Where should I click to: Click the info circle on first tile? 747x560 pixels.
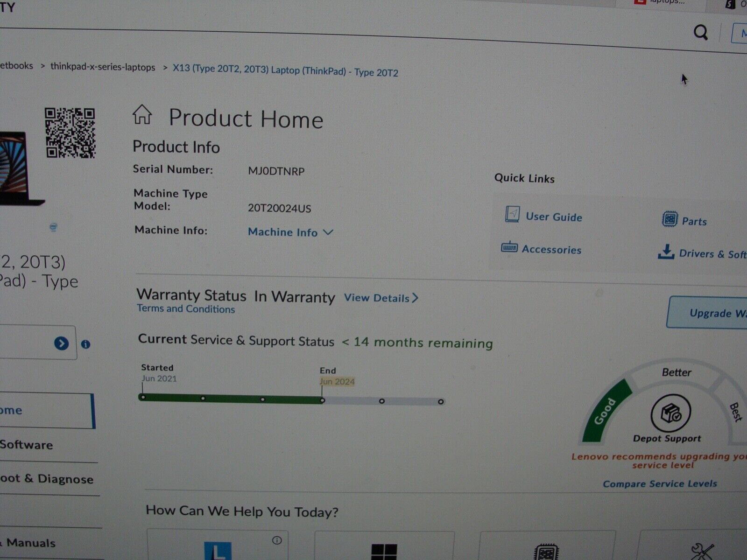click(x=277, y=540)
